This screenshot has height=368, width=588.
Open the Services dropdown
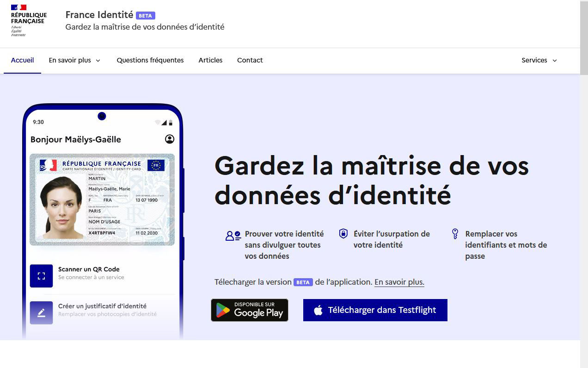(x=539, y=60)
